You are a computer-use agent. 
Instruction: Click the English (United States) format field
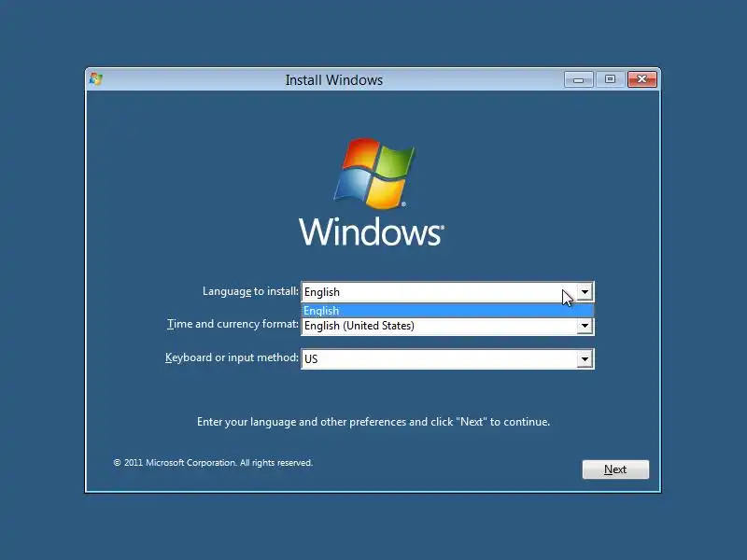coord(447,326)
